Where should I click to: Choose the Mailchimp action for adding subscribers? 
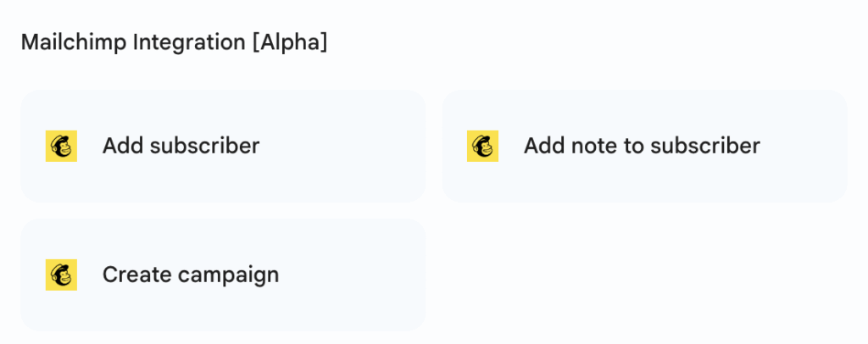[x=222, y=146]
